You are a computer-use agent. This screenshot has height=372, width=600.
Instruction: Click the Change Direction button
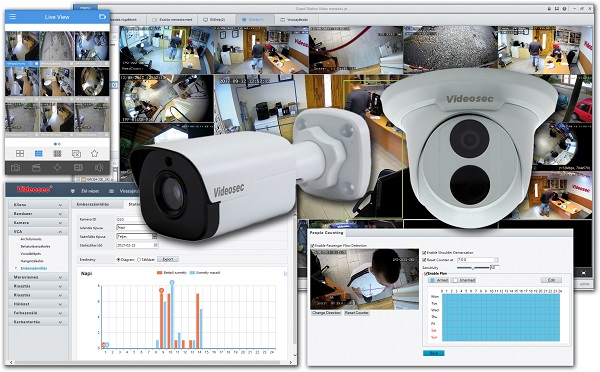(x=326, y=313)
